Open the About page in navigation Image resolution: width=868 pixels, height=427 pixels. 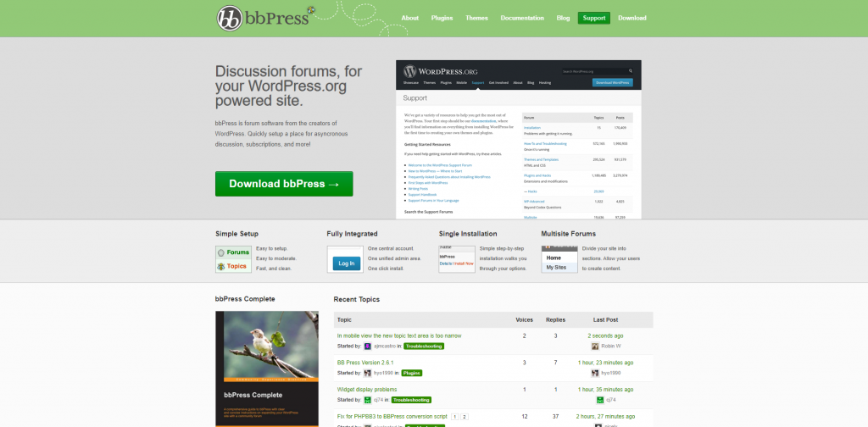[x=410, y=18]
